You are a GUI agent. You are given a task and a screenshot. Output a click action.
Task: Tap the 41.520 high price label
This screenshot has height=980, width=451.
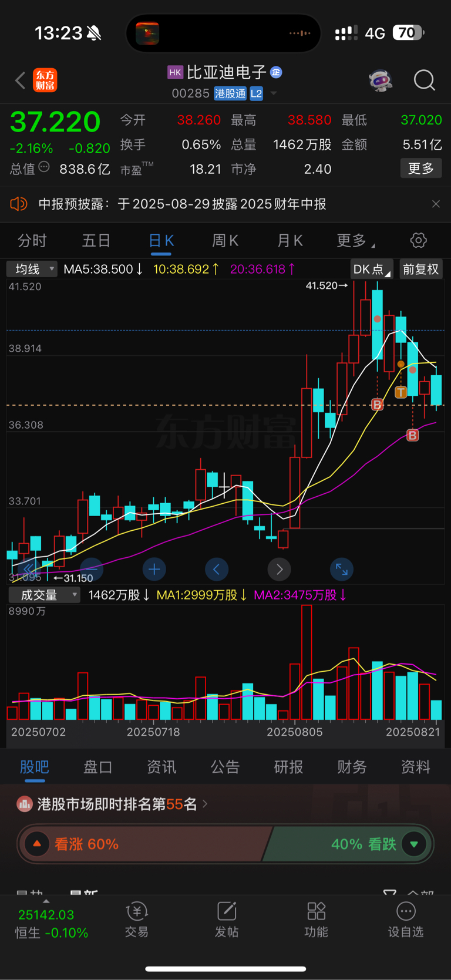[327, 285]
